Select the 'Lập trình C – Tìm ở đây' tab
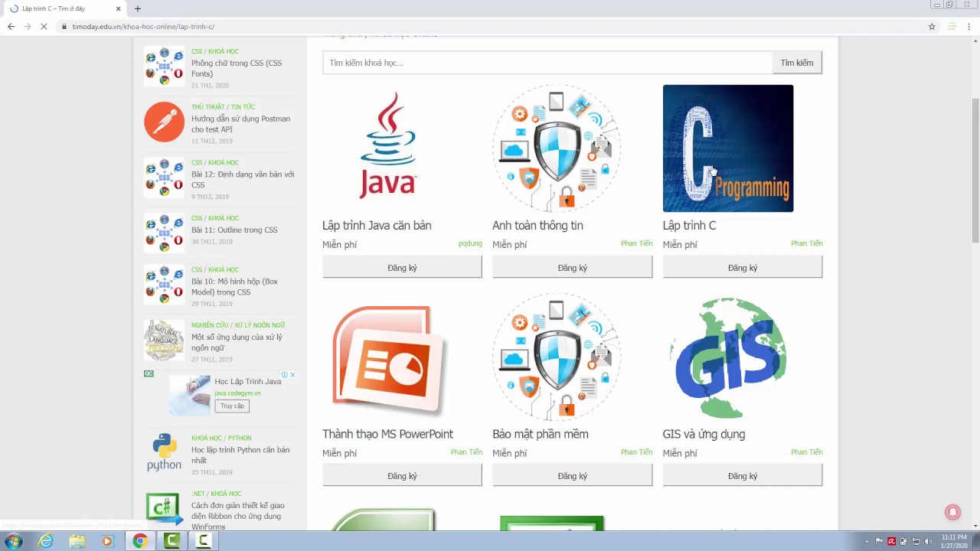 click(64, 8)
